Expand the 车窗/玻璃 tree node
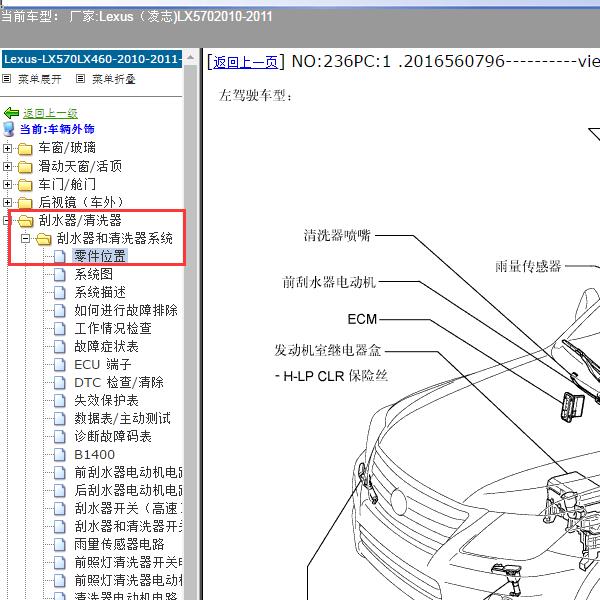The height and width of the screenshot is (600, 600). (7, 148)
